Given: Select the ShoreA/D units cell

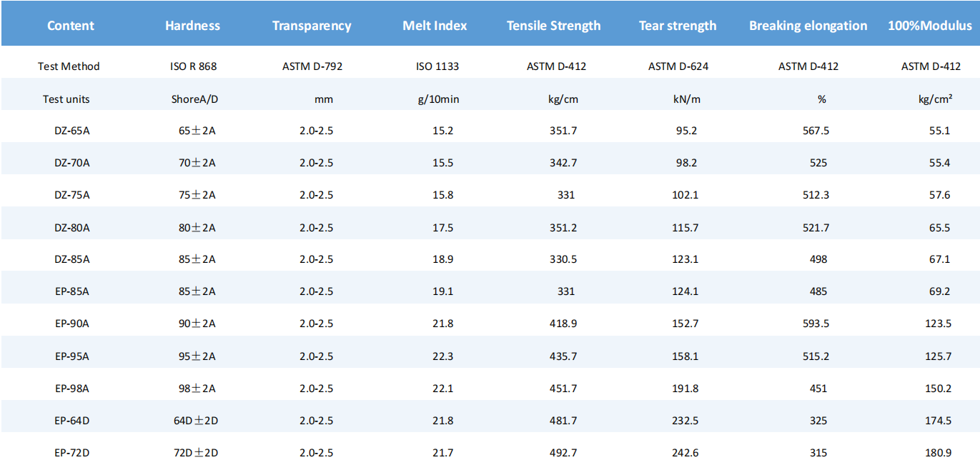Looking at the screenshot, I should click(x=194, y=99).
